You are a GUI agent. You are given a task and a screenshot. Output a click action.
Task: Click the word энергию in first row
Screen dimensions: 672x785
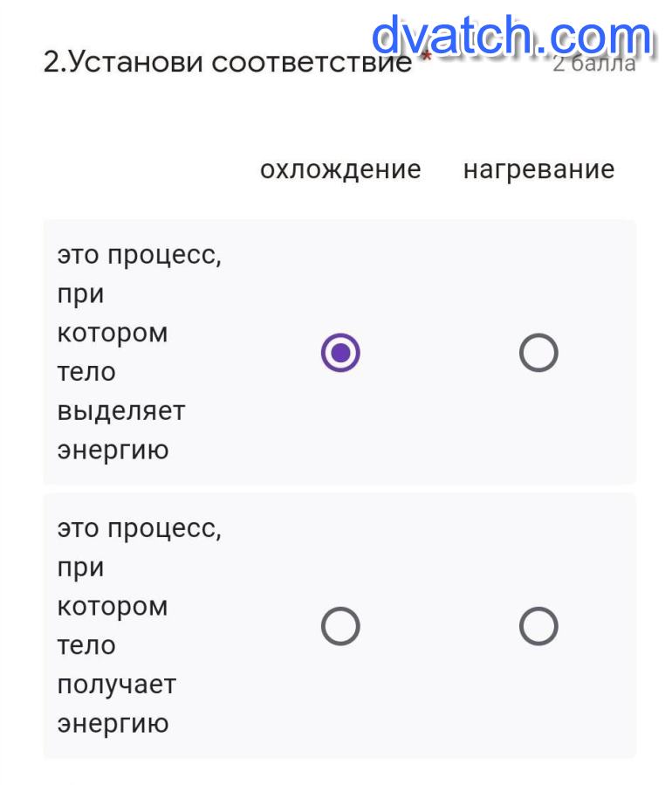(113, 450)
